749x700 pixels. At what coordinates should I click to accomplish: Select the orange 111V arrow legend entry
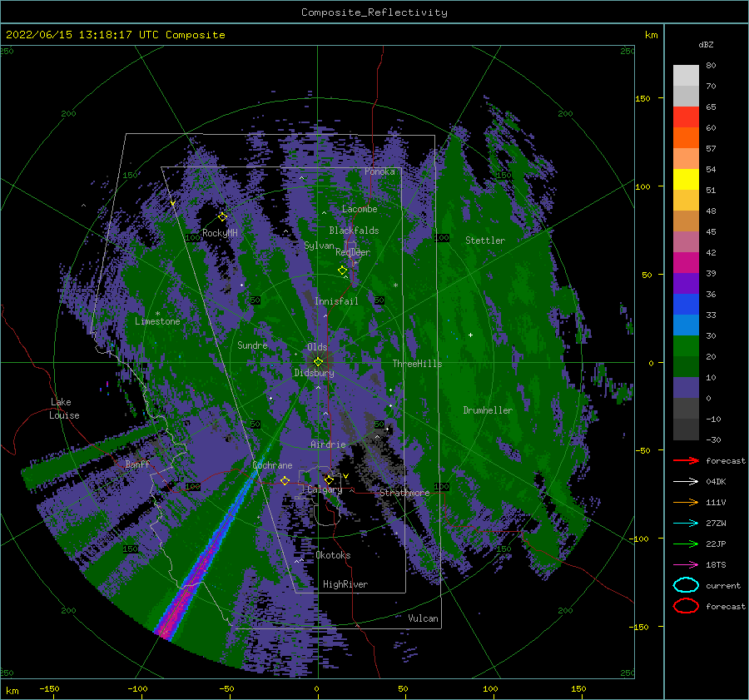click(686, 502)
